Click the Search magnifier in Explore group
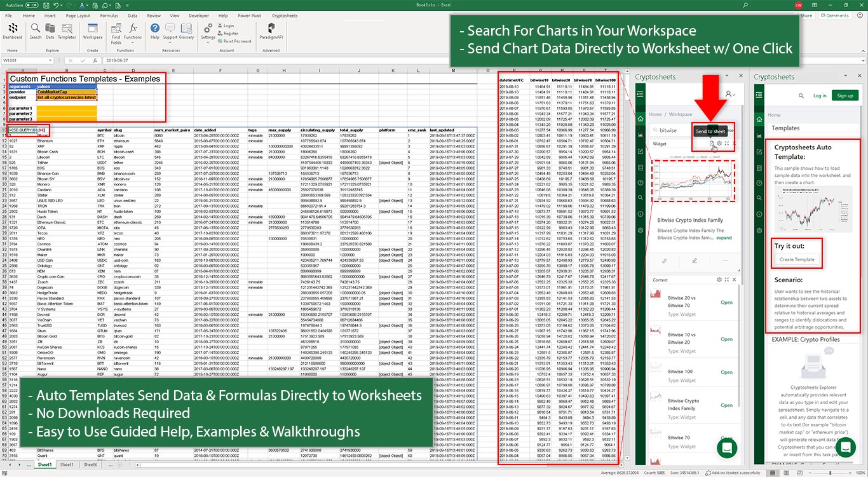 point(36,30)
